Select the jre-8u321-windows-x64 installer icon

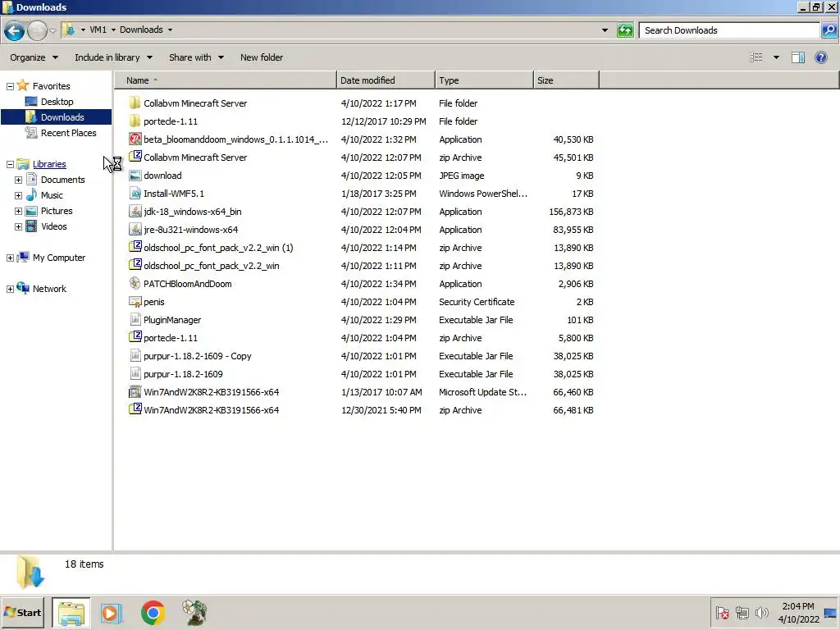[135, 230]
